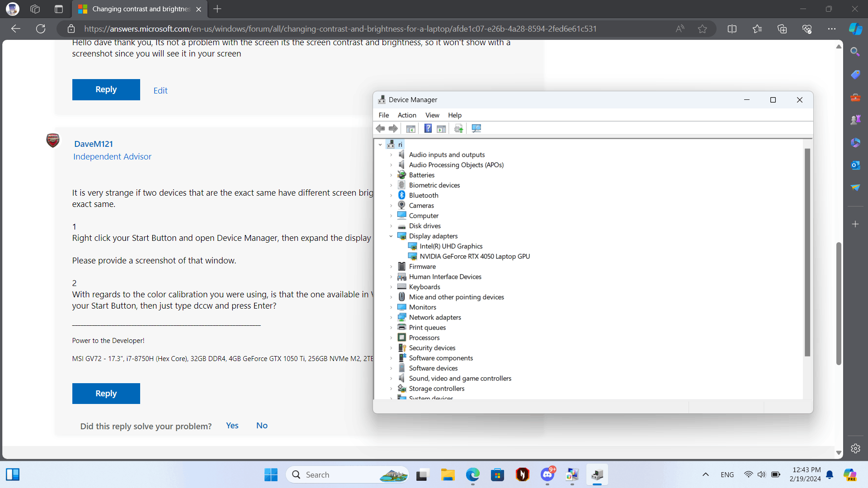Viewport: 868px width, 488px height.
Task: Expand the Monitors category
Action: point(391,307)
